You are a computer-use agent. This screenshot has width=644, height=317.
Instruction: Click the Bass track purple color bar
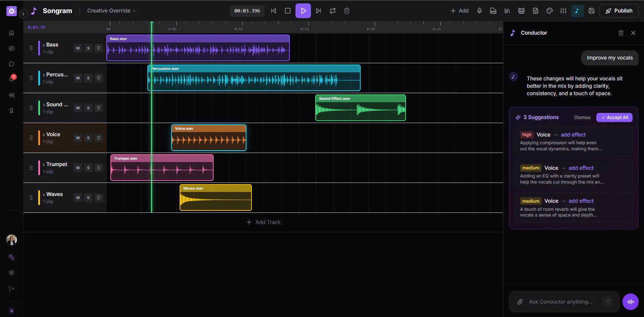39,48
